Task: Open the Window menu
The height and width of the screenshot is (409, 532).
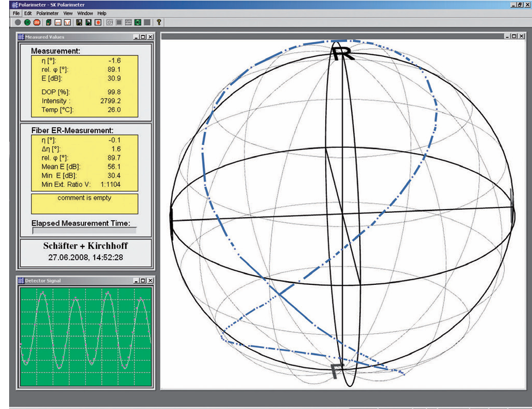Action: 85,13
